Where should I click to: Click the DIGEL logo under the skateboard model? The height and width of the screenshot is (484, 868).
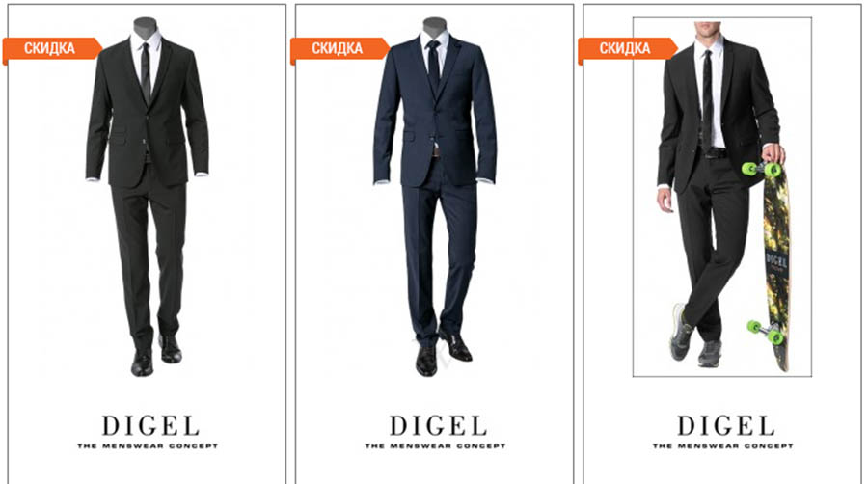[725, 426]
